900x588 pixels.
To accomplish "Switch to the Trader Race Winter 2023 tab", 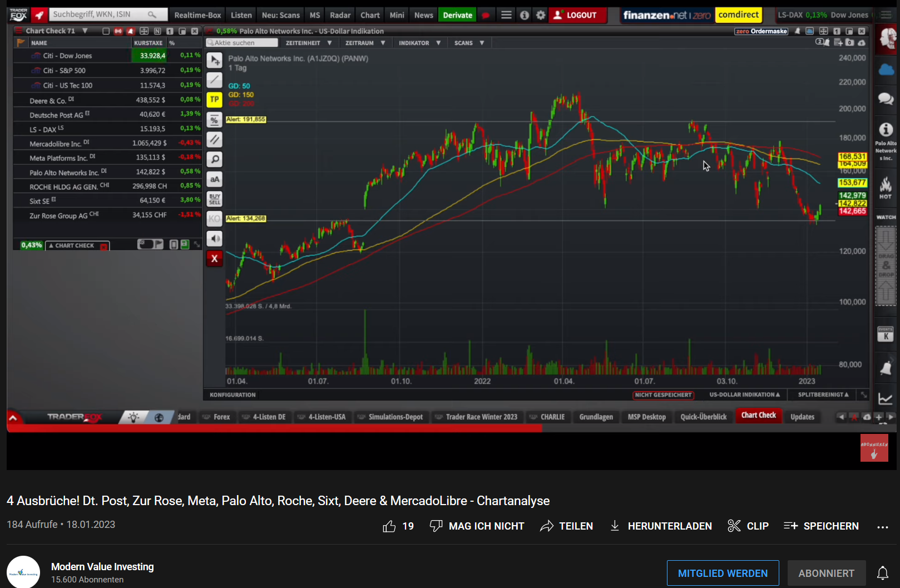I will (x=477, y=417).
